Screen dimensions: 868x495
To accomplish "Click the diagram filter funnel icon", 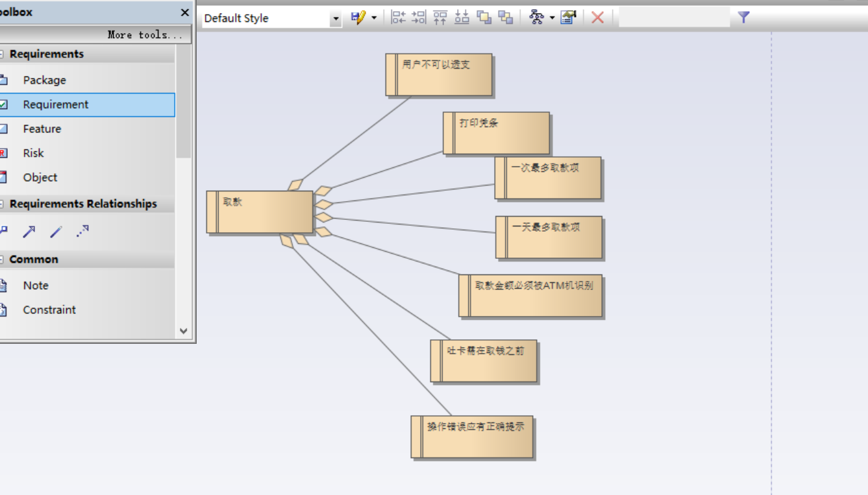I will pyautogui.click(x=744, y=18).
